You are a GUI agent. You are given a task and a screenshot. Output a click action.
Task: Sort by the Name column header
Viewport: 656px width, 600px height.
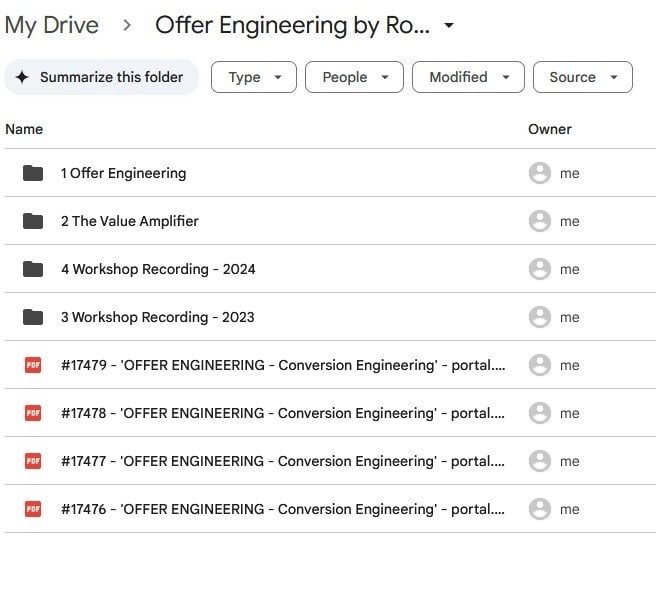(x=24, y=129)
